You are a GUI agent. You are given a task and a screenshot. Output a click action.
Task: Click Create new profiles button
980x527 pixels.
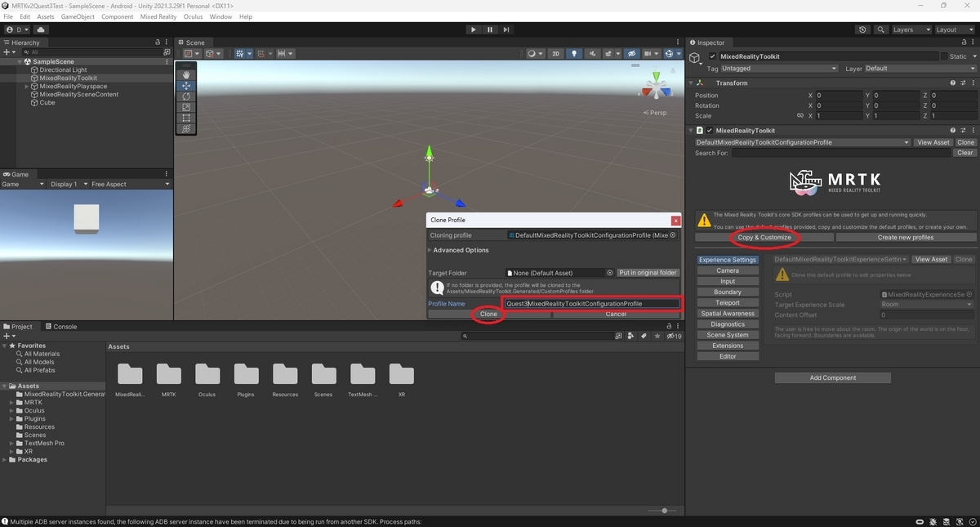(x=906, y=238)
